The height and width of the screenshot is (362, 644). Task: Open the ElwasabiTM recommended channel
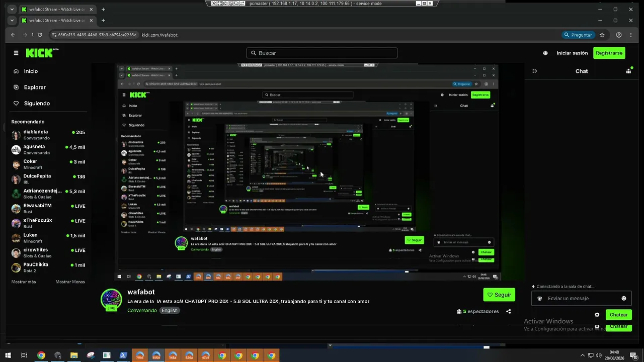(49, 209)
